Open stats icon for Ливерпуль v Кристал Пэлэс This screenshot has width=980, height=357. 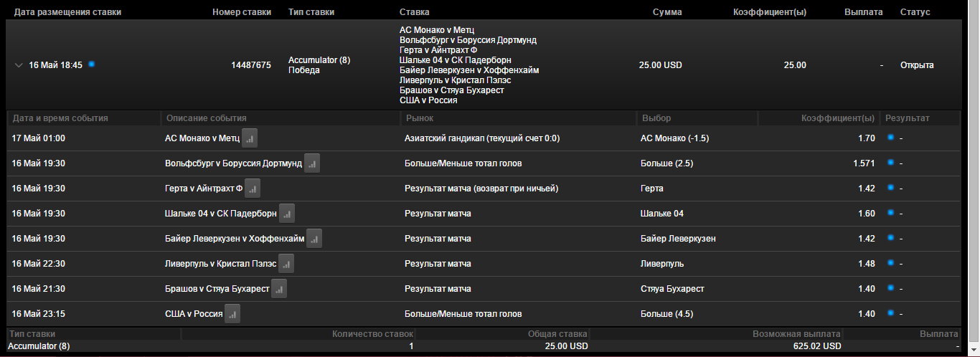click(286, 263)
